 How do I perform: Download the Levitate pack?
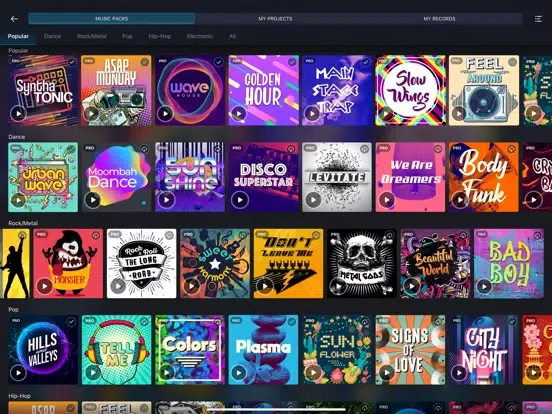(365, 149)
